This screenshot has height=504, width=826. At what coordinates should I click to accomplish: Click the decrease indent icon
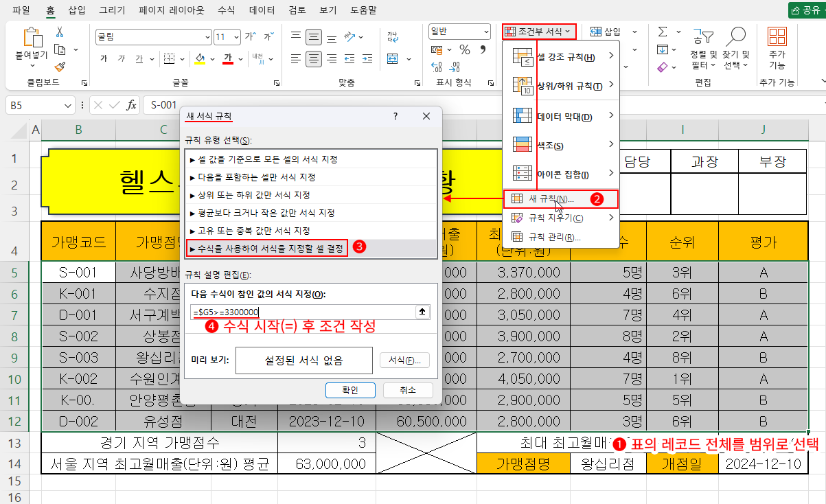(x=351, y=59)
